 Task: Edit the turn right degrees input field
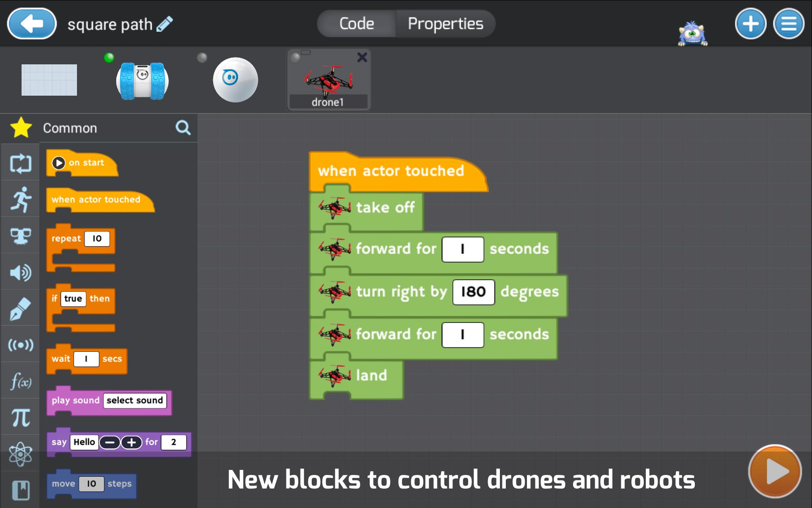point(472,291)
